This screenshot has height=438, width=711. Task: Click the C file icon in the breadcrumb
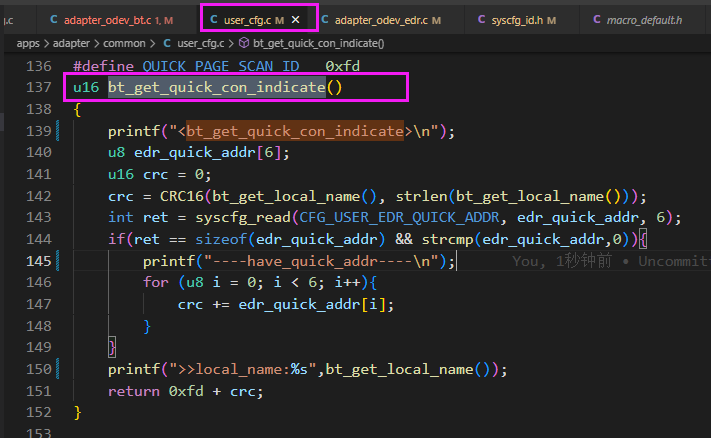click(x=167, y=43)
